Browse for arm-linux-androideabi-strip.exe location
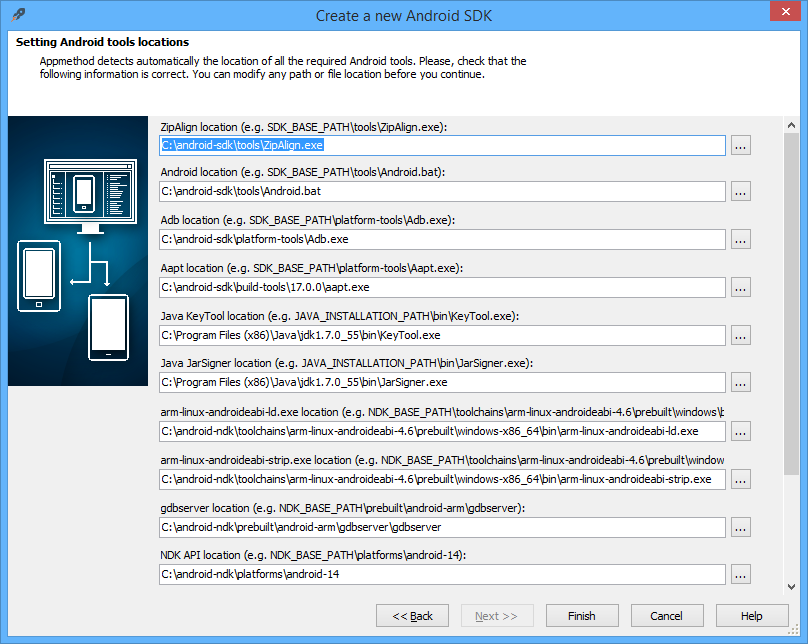 click(x=740, y=480)
